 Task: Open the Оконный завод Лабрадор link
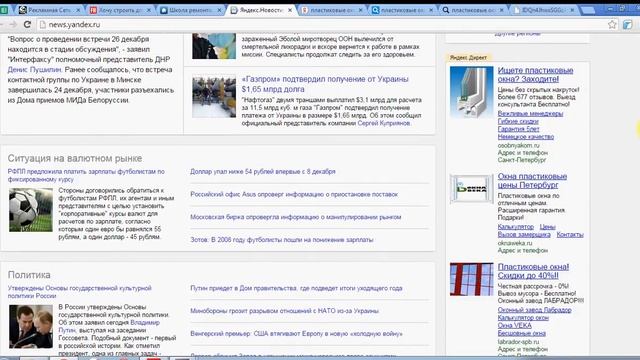point(534,310)
